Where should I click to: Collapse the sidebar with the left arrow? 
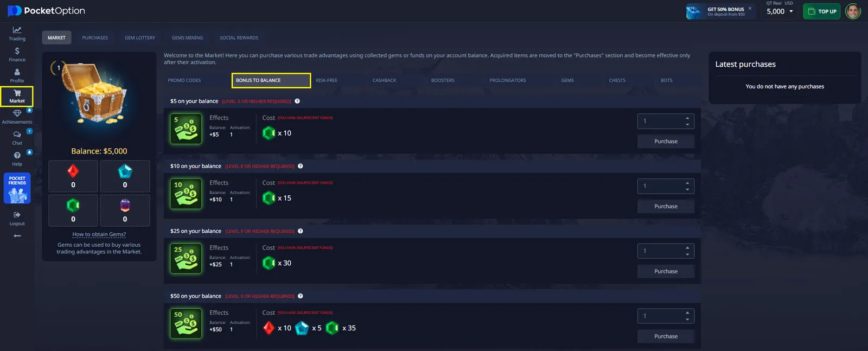tap(17, 236)
